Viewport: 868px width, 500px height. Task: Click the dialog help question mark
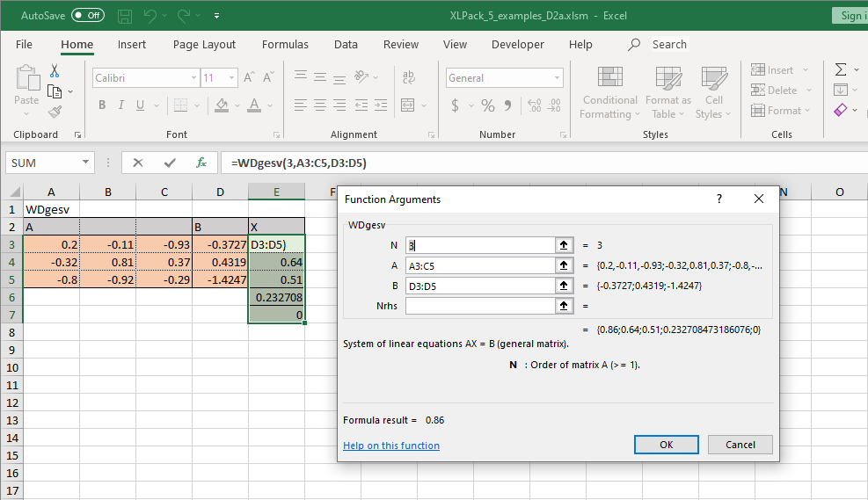tap(719, 199)
